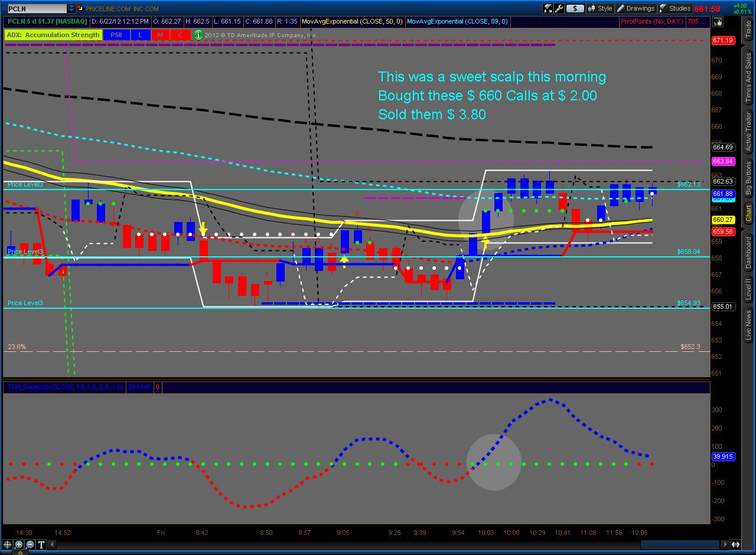The image size is (756, 555).
Task: Open the Drawings menu
Action: click(x=636, y=8)
